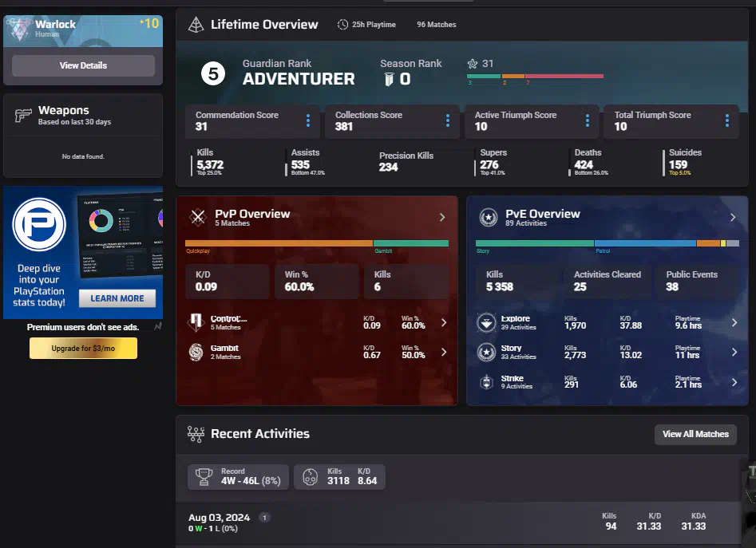Open Total Triumph Score options menu
The height and width of the screenshot is (548, 756).
pyautogui.click(x=726, y=120)
